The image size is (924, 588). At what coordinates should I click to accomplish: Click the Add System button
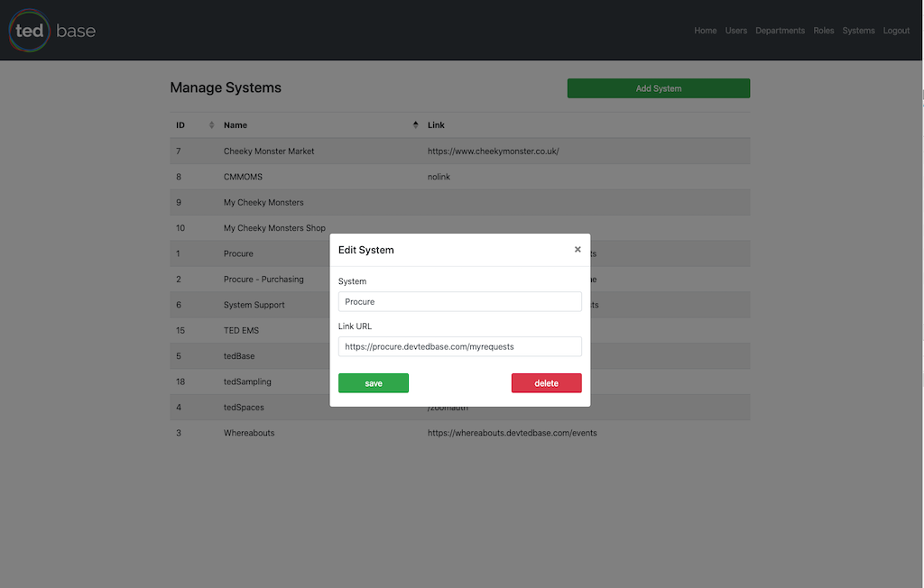(x=658, y=88)
